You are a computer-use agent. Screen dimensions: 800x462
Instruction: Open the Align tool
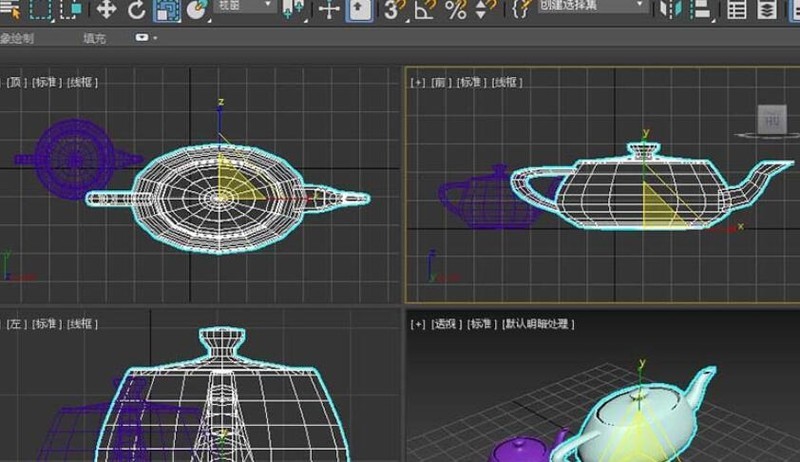pos(701,9)
